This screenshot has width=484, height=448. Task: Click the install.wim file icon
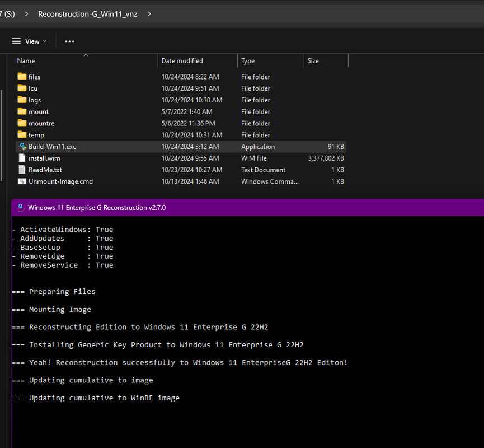tap(22, 158)
